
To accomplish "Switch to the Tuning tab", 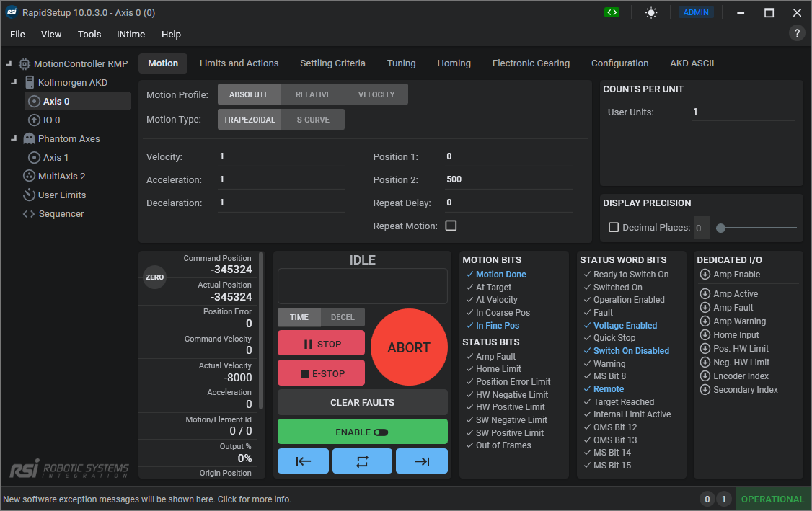I will [x=402, y=63].
